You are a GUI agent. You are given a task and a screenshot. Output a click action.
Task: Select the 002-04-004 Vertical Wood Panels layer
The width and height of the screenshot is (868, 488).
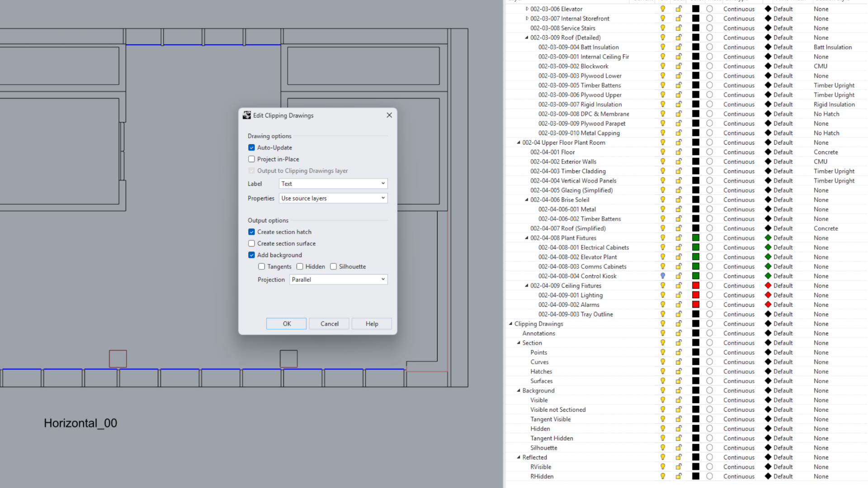[573, 181]
